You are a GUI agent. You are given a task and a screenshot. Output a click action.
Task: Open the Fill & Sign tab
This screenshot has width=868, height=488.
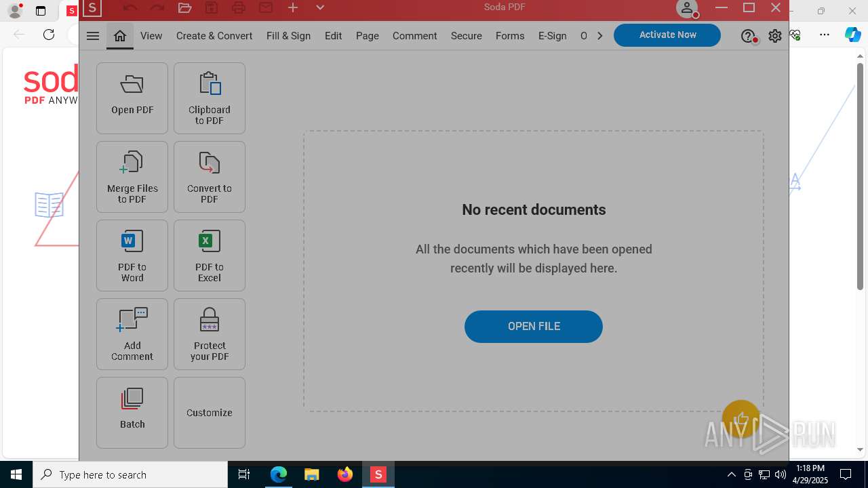pyautogui.click(x=288, y=36)
